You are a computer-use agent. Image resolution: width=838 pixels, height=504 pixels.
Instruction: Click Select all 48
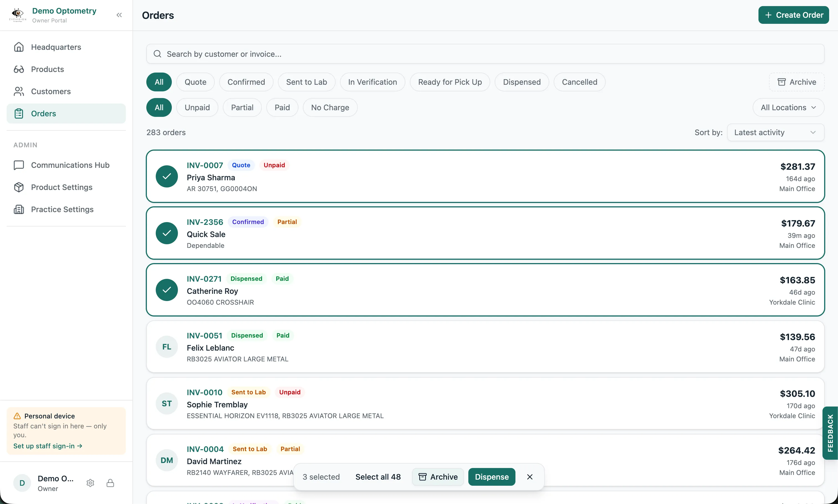378,477
